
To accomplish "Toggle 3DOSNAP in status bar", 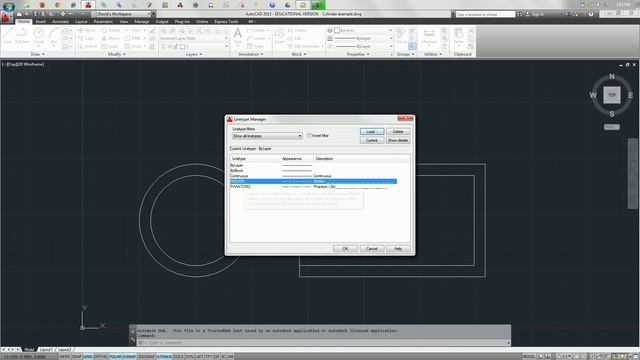I will coord(147,356).
